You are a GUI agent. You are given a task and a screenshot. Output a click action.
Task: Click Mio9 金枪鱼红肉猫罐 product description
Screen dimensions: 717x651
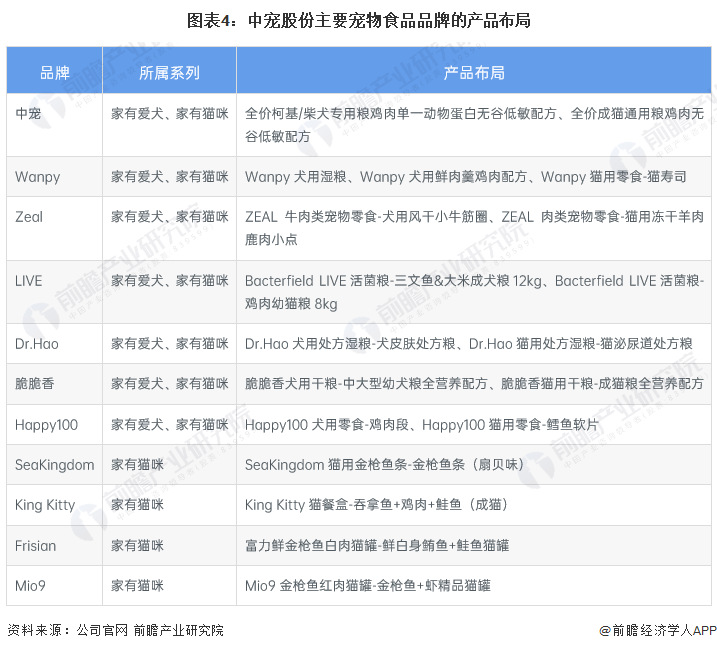[x=368, y=586]
